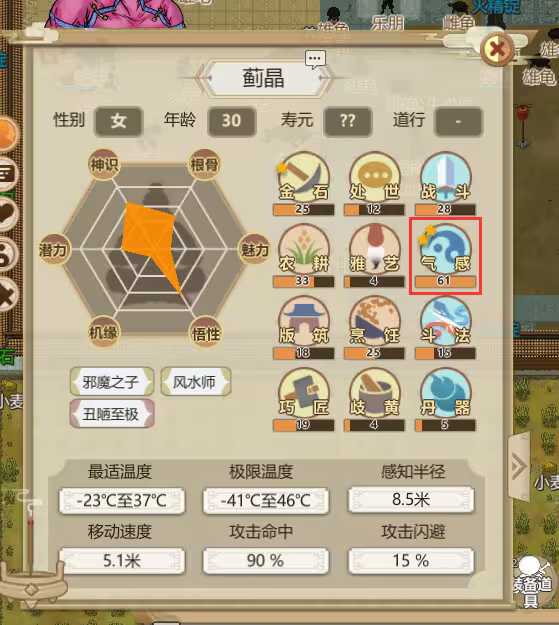The width and height of the screenshot is (559, 625).
Task: Click the 邪魔之子 trait tag
Action: tap(112, 382)
